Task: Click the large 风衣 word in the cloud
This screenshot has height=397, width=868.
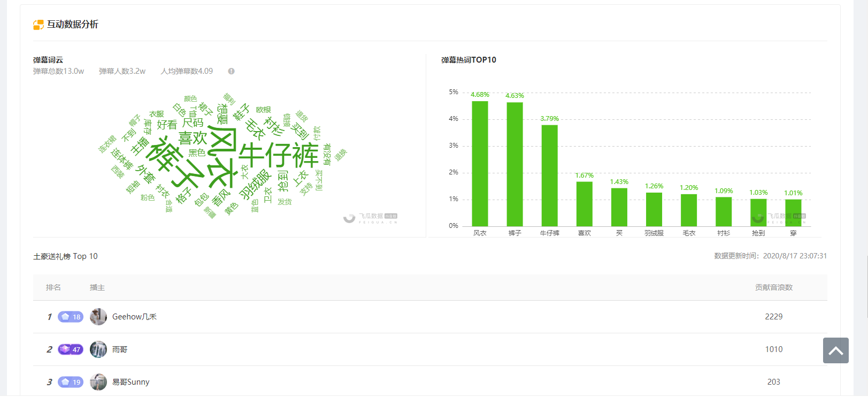Action: click(222, 157)
